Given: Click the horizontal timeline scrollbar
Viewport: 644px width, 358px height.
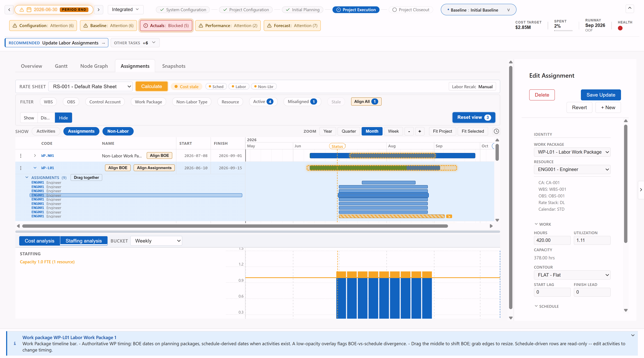Looking at the screenshot, I should (x=235, y=226).
